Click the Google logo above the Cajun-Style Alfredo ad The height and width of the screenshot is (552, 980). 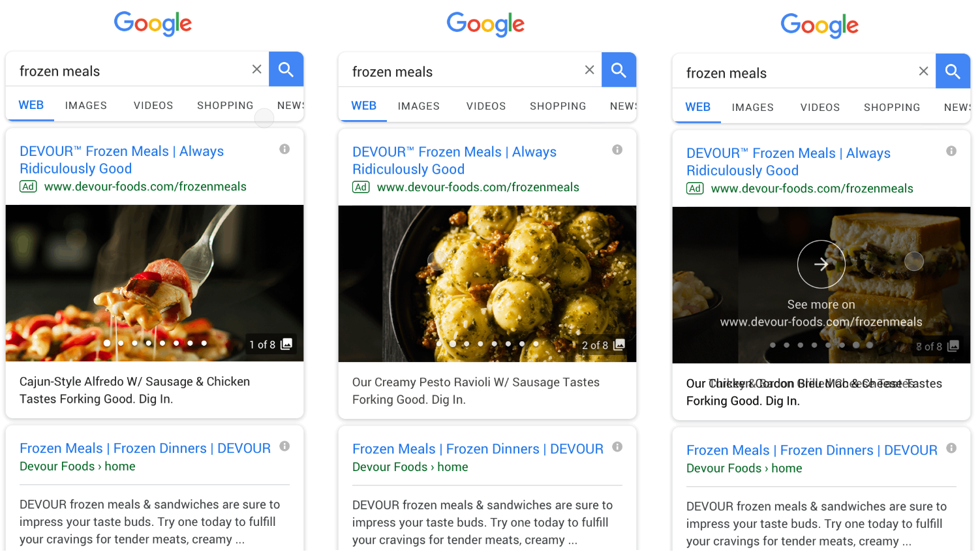pos(153,23)
